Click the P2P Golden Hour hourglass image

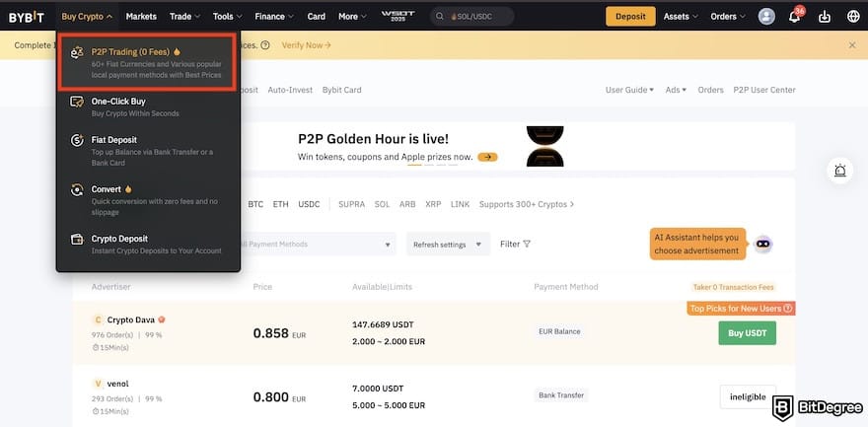coord(544,146)
